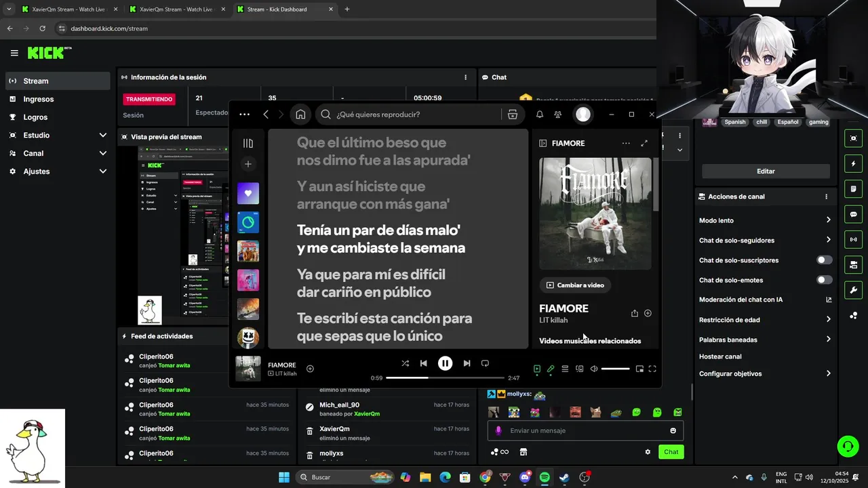
Task: Open Spotify profile avatar
Action: [583, 115]
